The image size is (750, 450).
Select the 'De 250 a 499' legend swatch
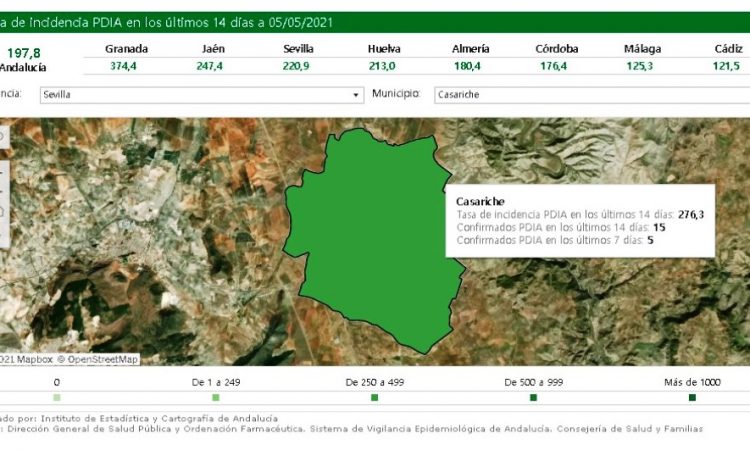pyautogui.click(x=374, y=398)
